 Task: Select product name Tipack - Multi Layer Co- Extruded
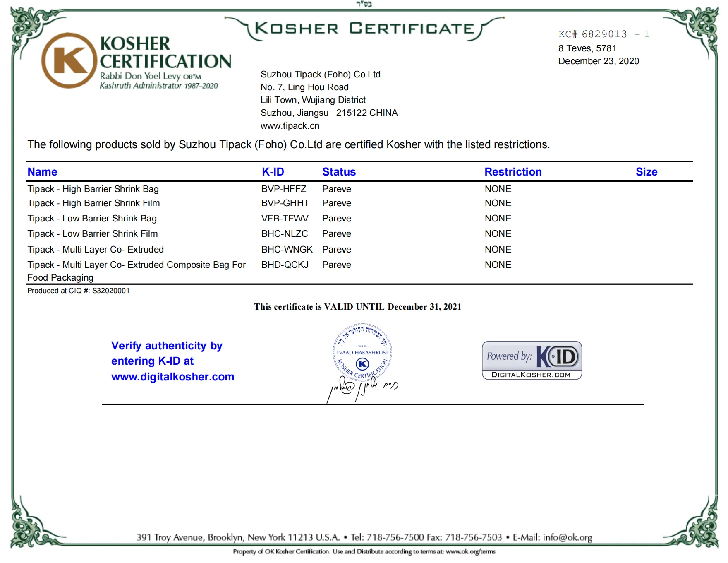pos(96,250)
